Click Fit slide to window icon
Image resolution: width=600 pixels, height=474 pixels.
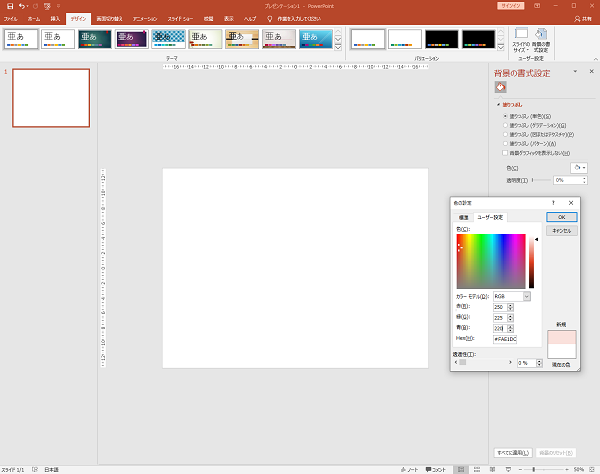pyautogui.click(x=592, y=469)
